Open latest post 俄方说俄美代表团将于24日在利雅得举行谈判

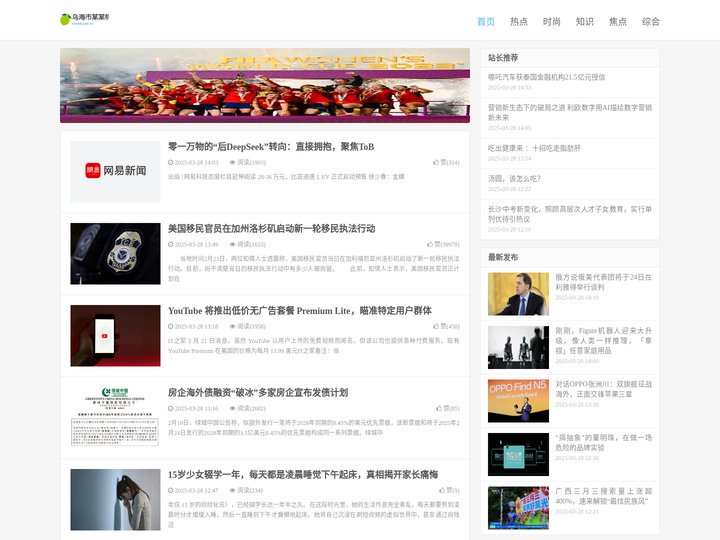coord(603,282)
